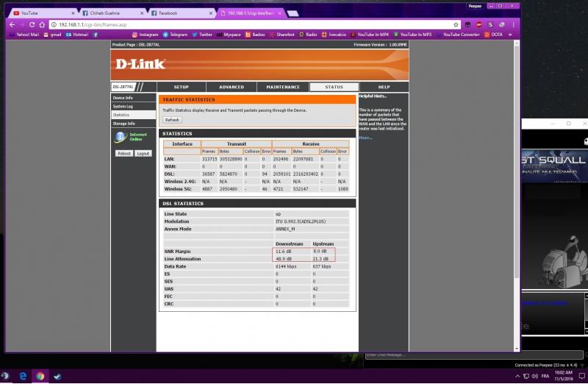The width and height of the screenshot is (588, 384).
Task: Open Chrome's three-dot menu
Action: click(512, 24)
